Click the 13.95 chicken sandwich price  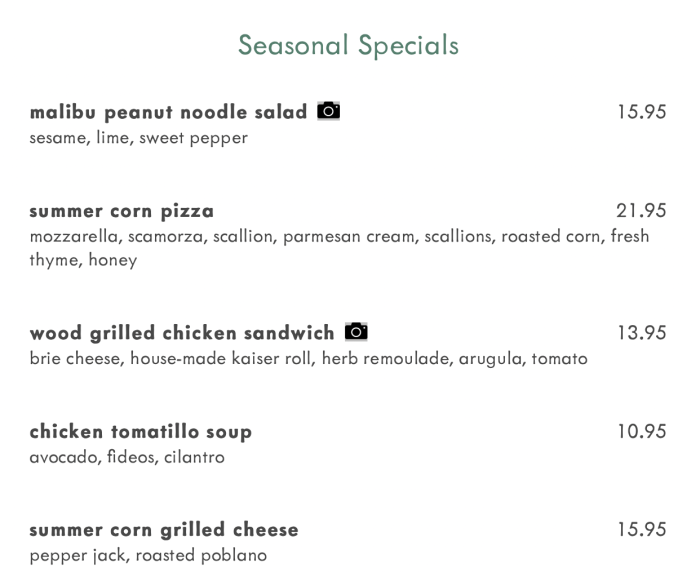641,332
